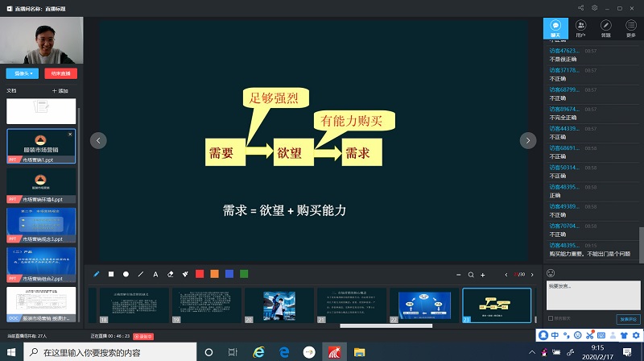Open settings gear in title bar
644x361 pixels.
point(594,8)
